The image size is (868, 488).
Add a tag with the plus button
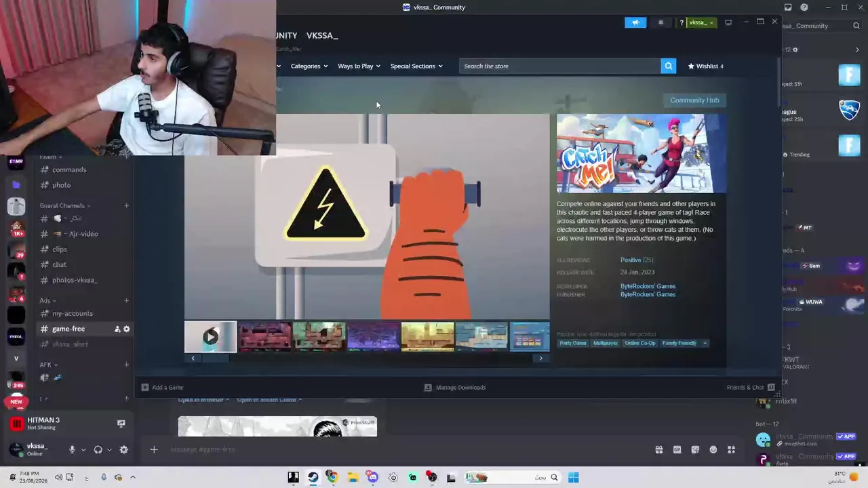[x=705, y=343]
